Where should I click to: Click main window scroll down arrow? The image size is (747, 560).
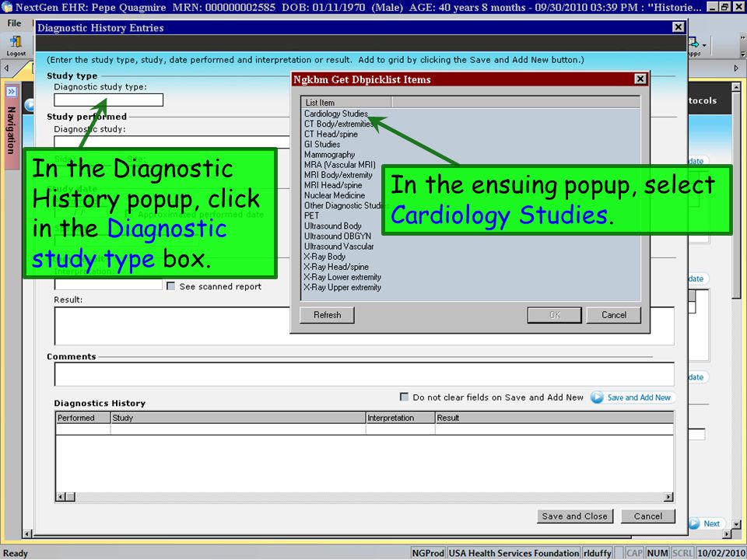737,524
